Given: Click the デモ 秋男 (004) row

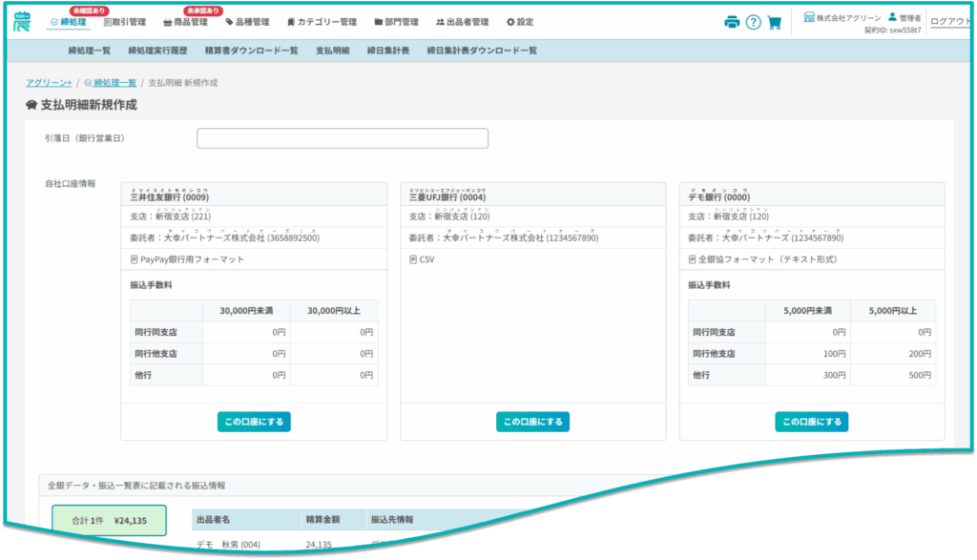Looking at the screenshot, I should [229, 545].
